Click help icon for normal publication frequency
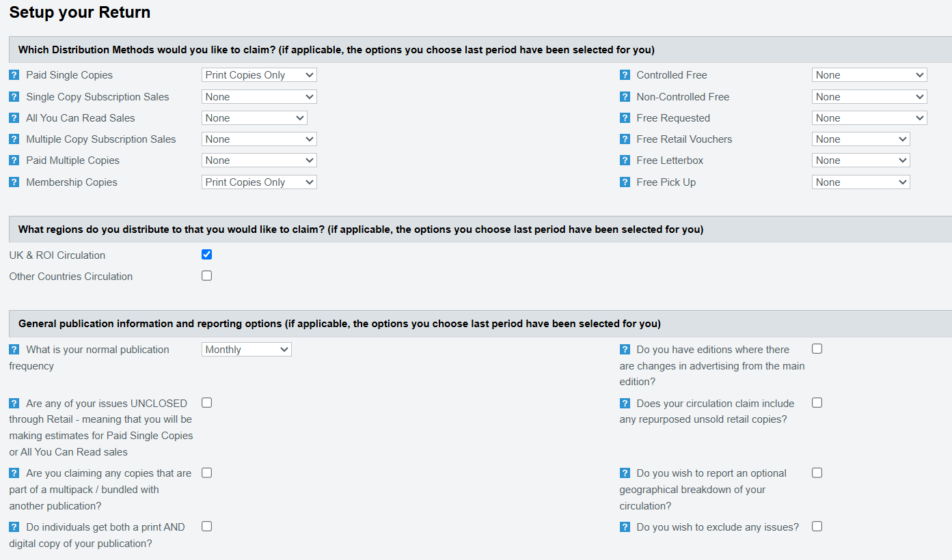Viewport: 952px width, 560px height. [x=14, y=350]
